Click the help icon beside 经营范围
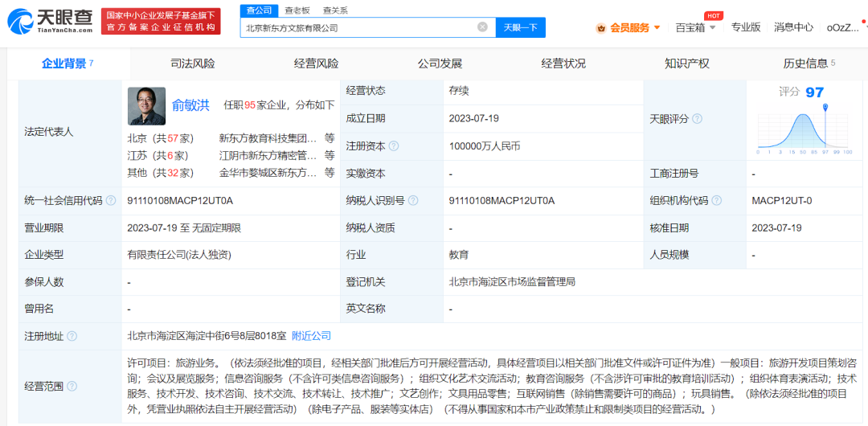Image resolution: width=868 pixels, height=426 pixels. pyautogui.click(x=72, y=387)
